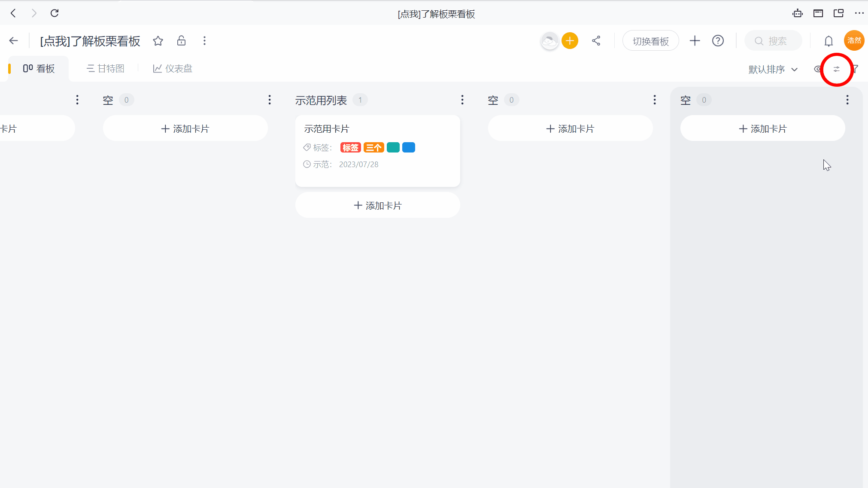Switch to 仪表盘 tab
This screenshot has height=488, width=868.
pyautogui.click(x=173, y=69)
